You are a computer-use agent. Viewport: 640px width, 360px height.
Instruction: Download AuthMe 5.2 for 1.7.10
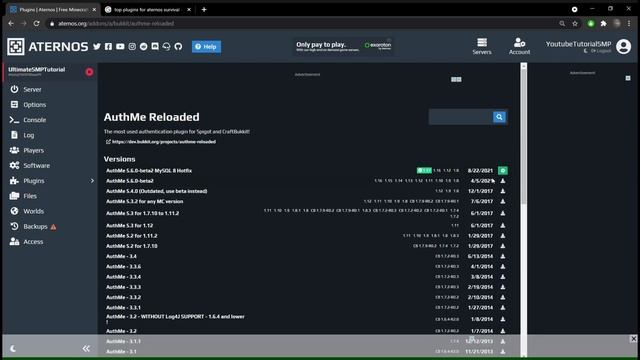(503, 246)
